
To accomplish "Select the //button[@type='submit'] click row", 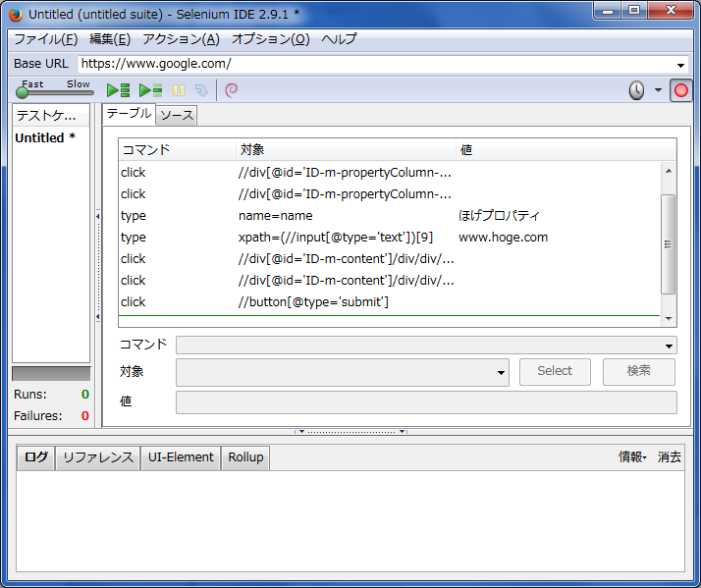I will [x=390, y=302].
